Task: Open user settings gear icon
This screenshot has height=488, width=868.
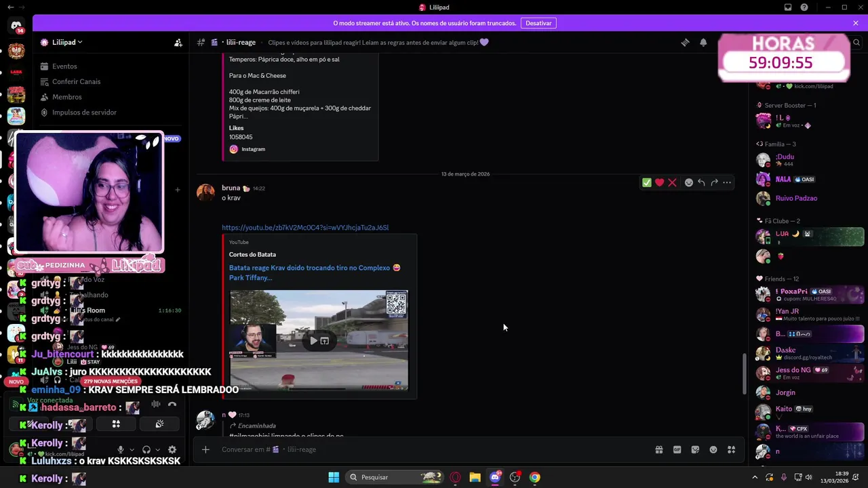Action: coord(172,449)
